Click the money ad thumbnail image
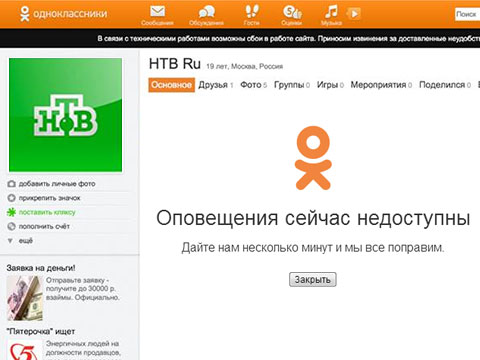 pos(25,298)
